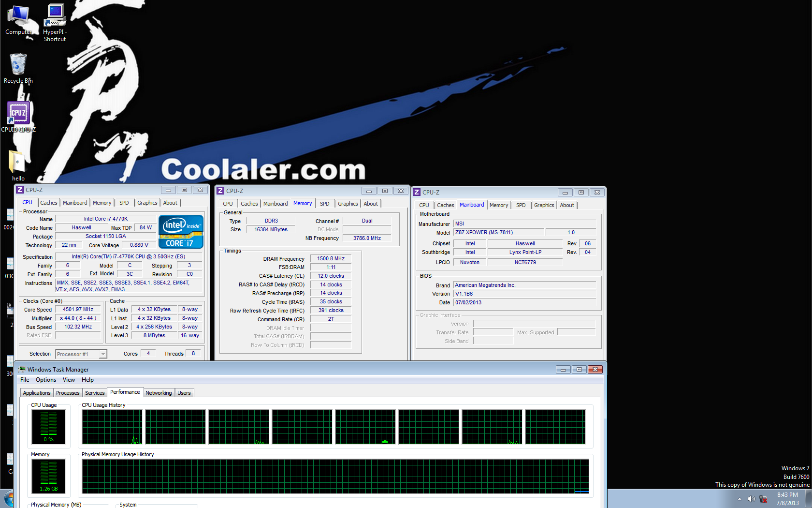This screenshot has width=812, height=508.
Task: Open the Help menu in Task Manager
Action: [87, 380]
